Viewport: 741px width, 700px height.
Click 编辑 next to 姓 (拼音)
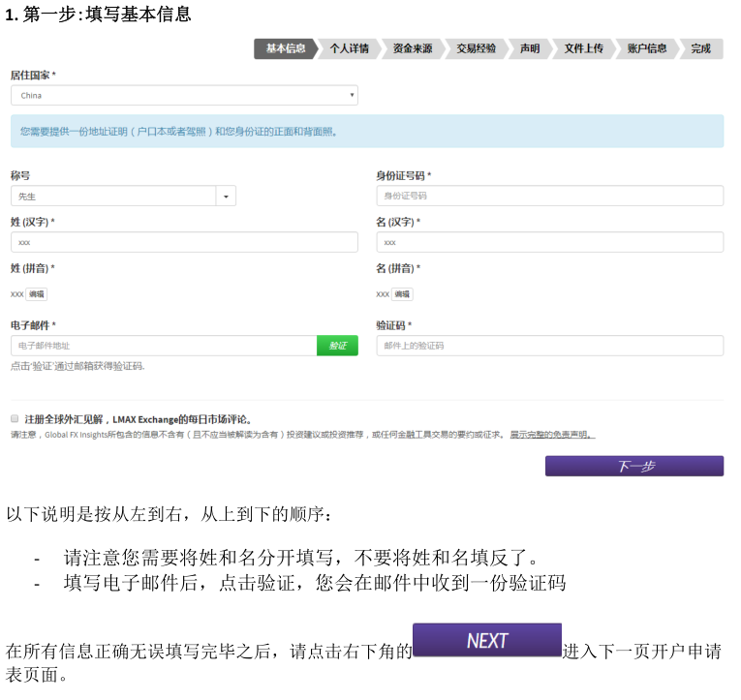point(36,294)
